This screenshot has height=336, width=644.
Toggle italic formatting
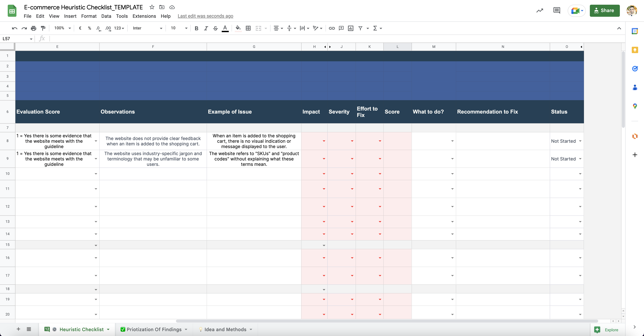click(x=206, y=28)
